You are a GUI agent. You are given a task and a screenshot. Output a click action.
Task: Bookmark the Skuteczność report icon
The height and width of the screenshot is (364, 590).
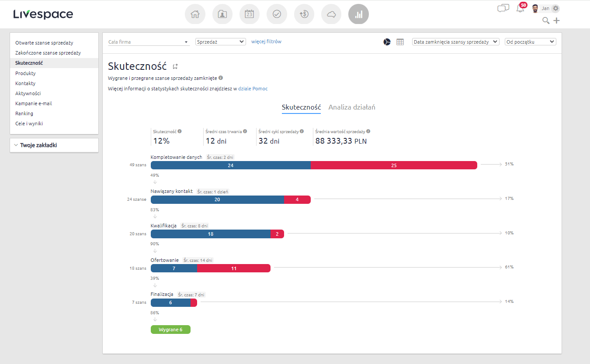coord(175,66)
